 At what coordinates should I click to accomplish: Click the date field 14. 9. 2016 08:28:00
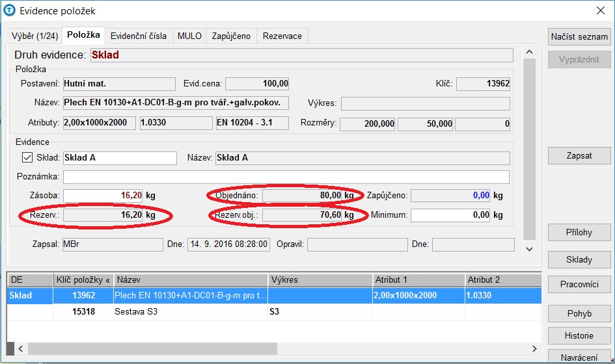point(228,244)
